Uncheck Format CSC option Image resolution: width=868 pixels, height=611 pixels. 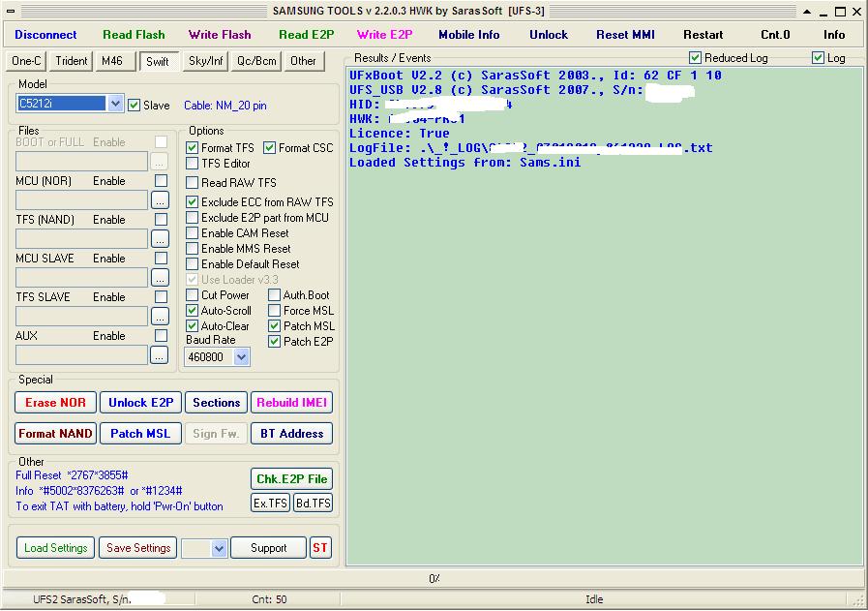point(270,148)
